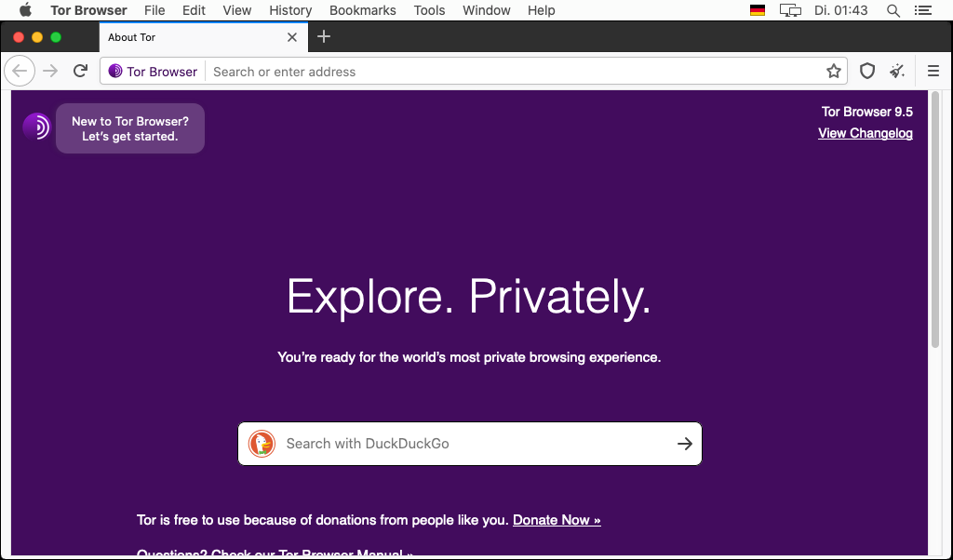The height and width of the screenshot is (560, 953).
Task: Open the Bookmarks menu
Action: point(362,10)
